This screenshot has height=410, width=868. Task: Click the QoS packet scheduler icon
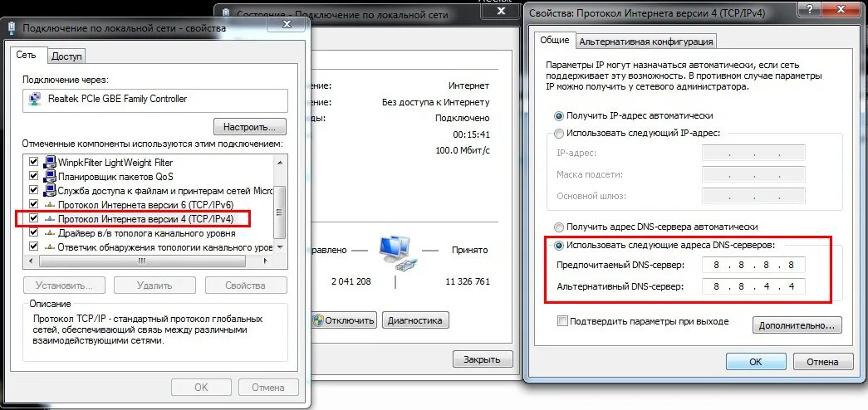pyautogui.click(x=51, y=177)
